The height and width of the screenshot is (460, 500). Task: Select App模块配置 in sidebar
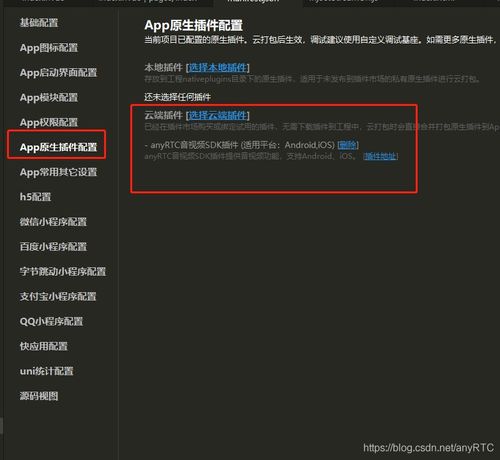click(49, 97)
